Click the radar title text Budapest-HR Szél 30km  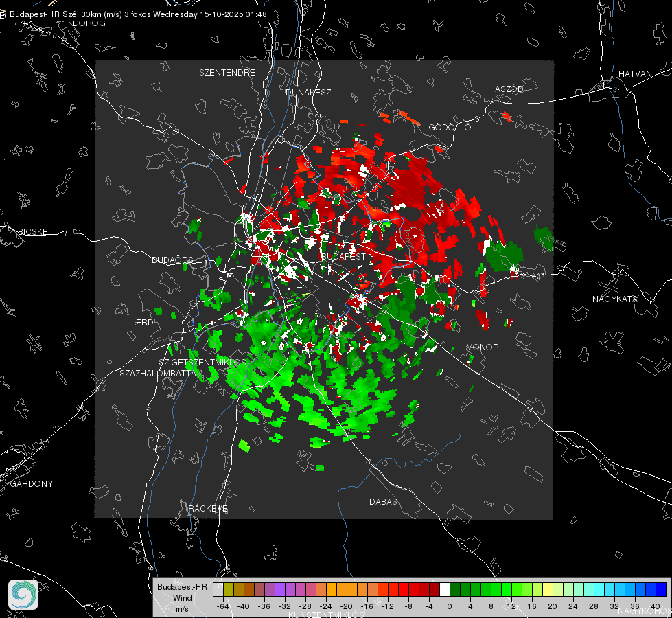56,14
